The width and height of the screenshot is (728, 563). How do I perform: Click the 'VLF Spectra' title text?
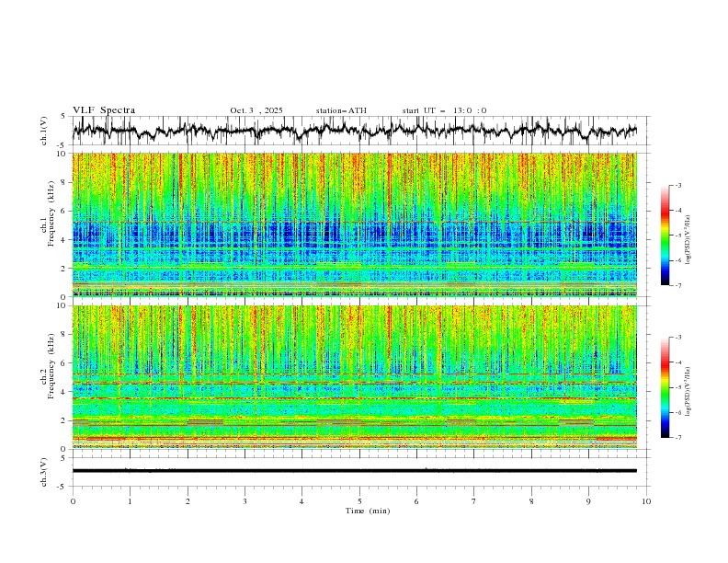pyautogui.click(x=104, y=110)
